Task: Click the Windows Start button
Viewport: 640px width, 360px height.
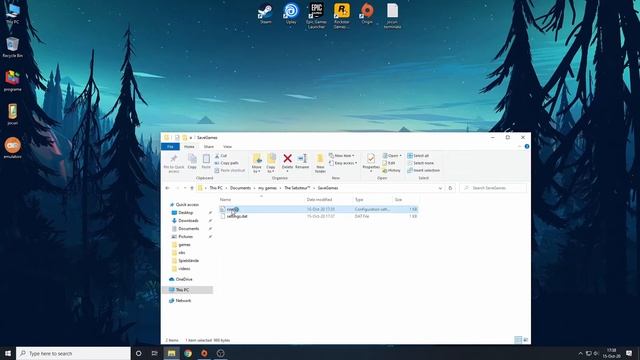Action: point(7,353)
